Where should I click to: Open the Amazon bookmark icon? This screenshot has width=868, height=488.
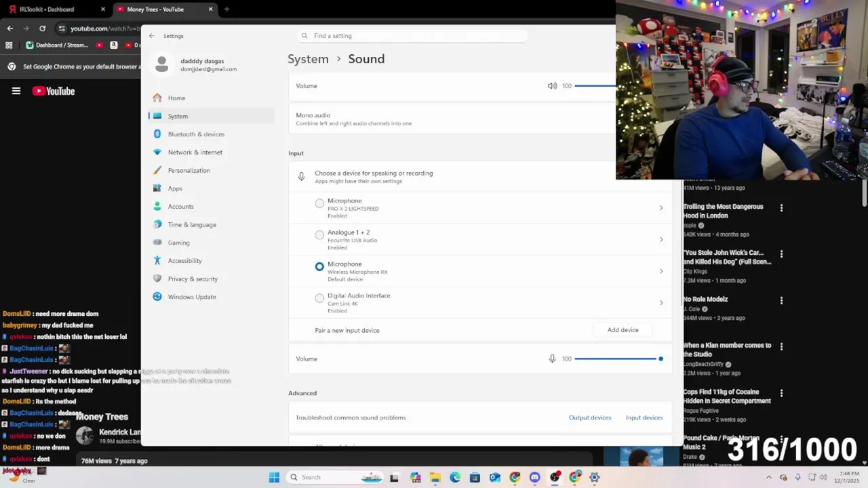(113, 45)
